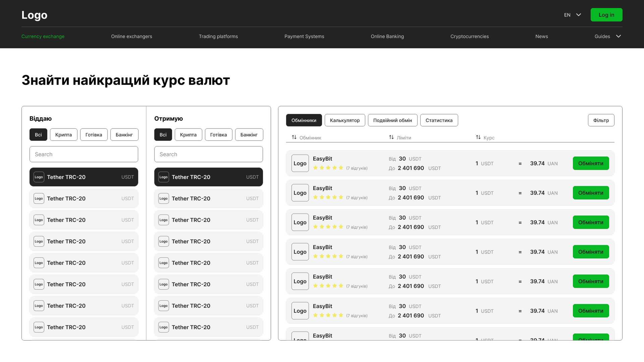Open Online exchangers navigation item

pyautogui.click(x=131, y=37)
